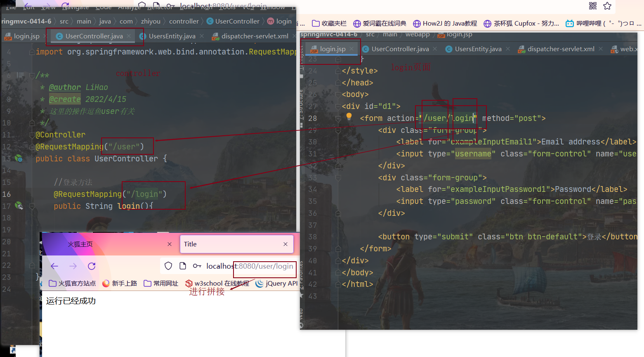Close the 火狐主页 tab in Firefox
The image size is (644, 357).
click(x=170, y=244)
